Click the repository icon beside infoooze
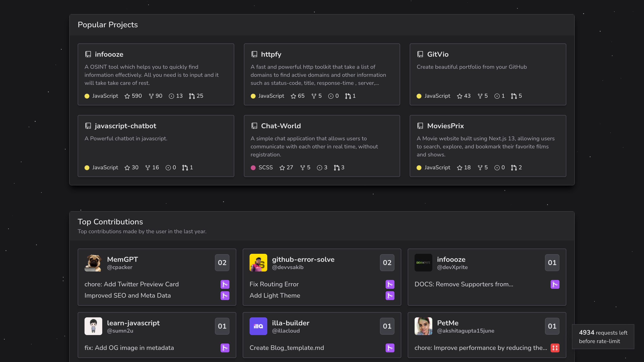 click(x=88, y=54)
